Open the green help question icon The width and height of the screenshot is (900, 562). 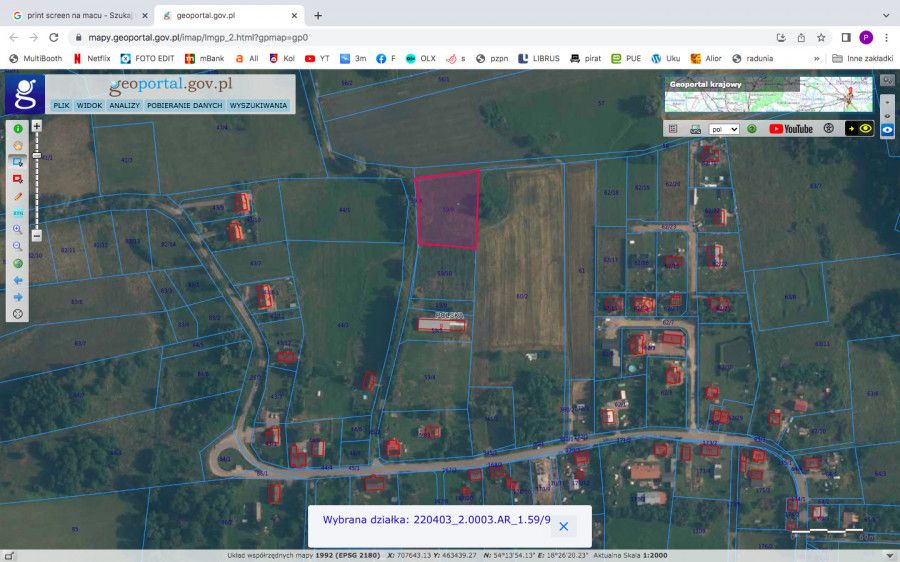tap(752, 129)
